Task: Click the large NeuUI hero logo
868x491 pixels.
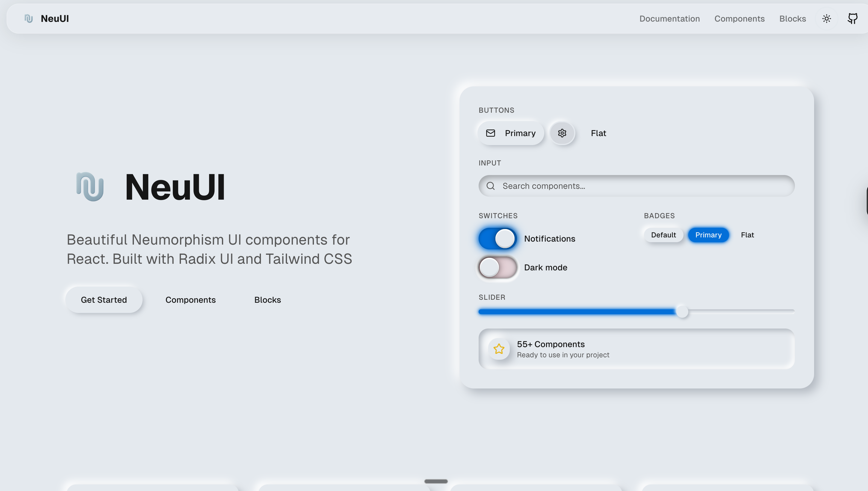Action: coord(90,186)
